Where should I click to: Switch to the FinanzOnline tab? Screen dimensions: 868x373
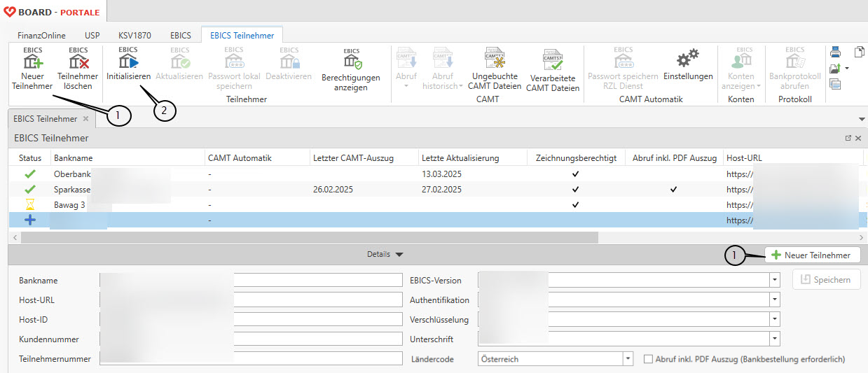click(x=41, y=35)
